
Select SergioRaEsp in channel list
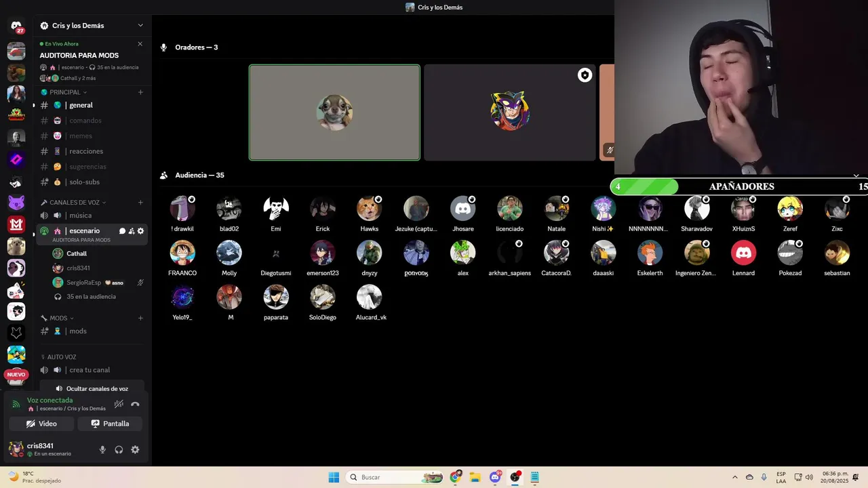point(92,283)
